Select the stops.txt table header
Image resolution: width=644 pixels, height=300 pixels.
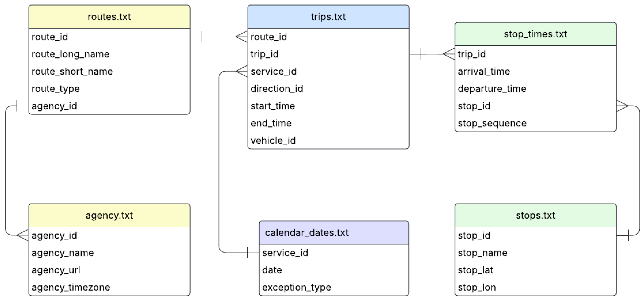tap(535, 215)
